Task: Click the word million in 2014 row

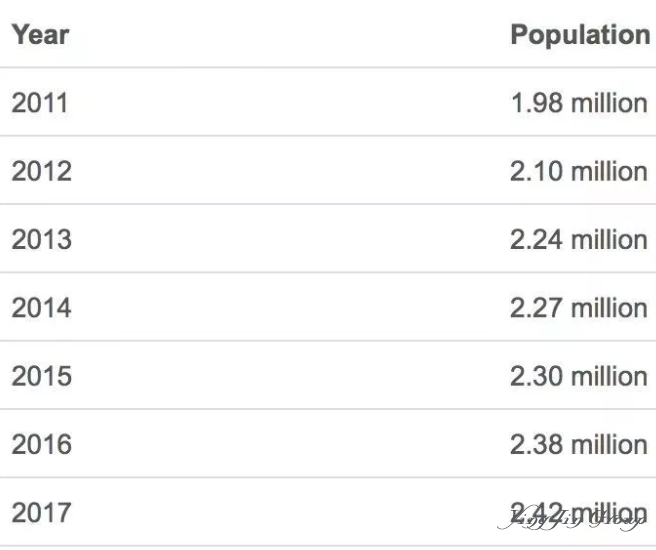Action: [x=609, y=308]
